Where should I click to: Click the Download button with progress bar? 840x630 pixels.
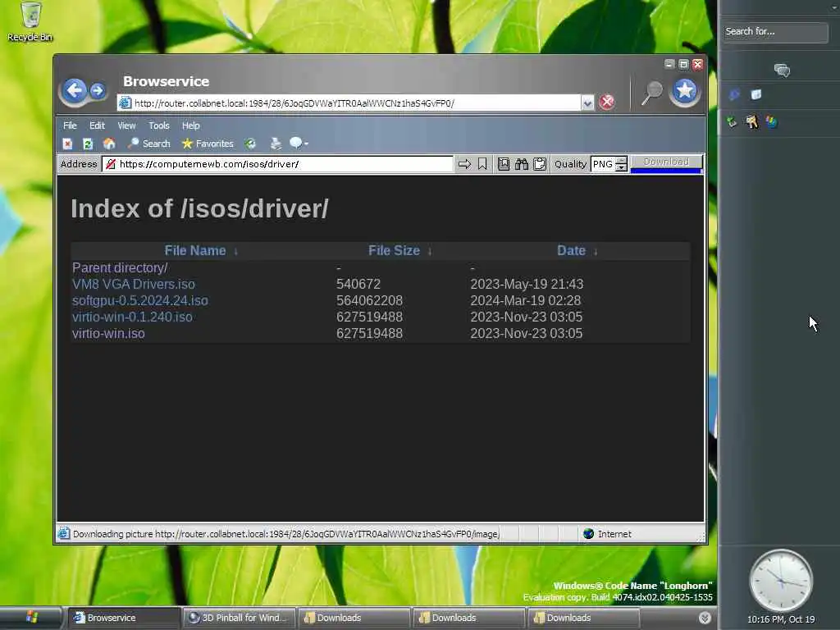pos(666,164)
